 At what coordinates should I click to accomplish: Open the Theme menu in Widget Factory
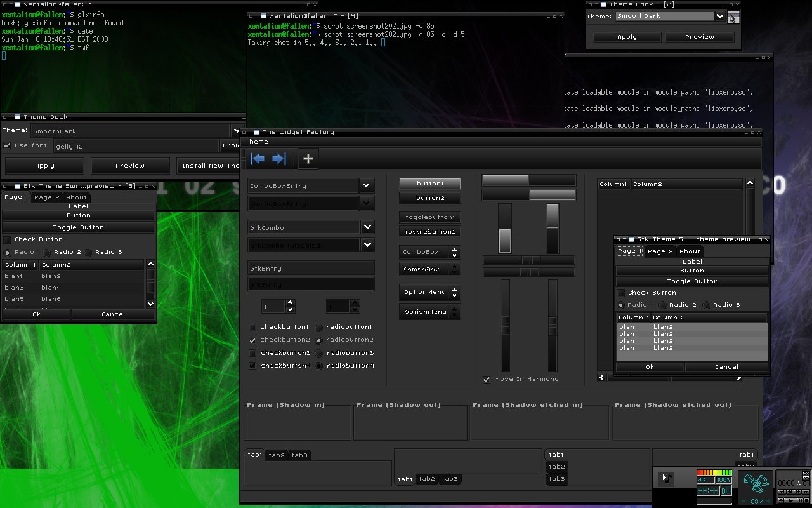[x=257, y=142]
